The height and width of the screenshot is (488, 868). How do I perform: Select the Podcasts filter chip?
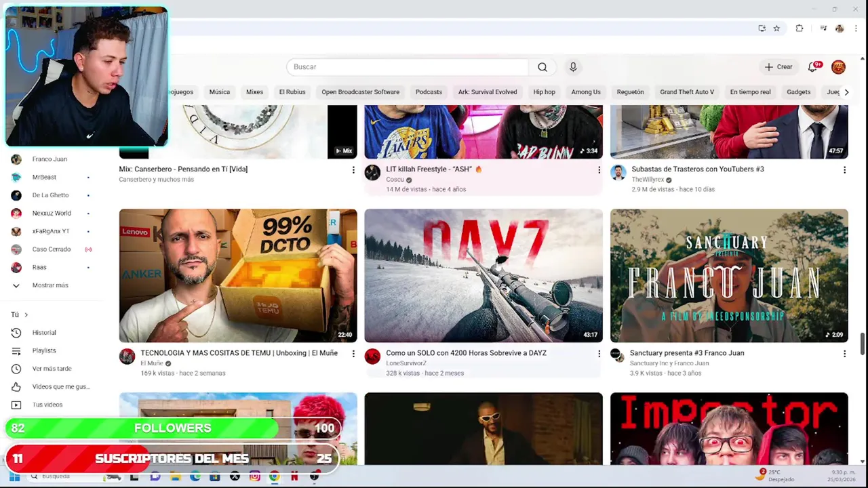tap(429, 92)
